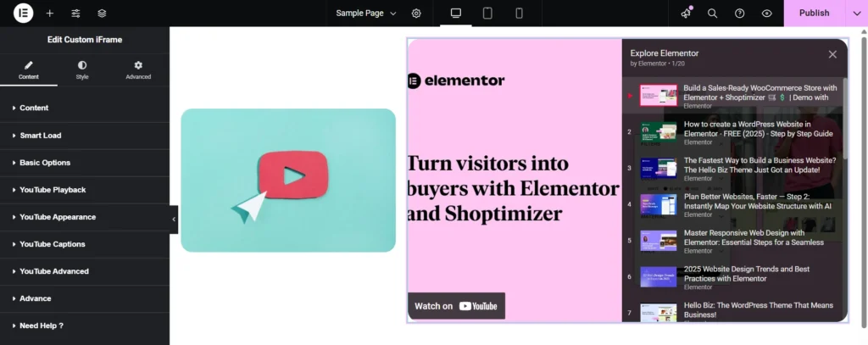The image size is (868, 345).
Task: Switch to tablet view mode
Action: tap(487, 14)
